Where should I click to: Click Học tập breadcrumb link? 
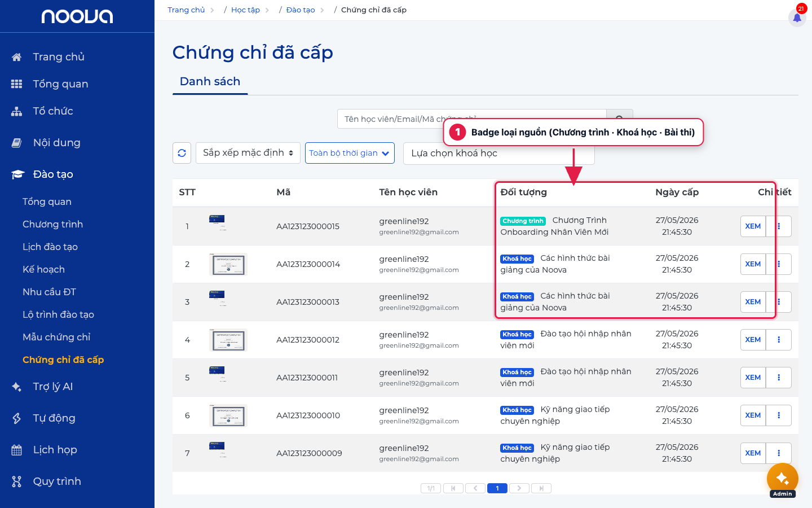coord(245,10)
